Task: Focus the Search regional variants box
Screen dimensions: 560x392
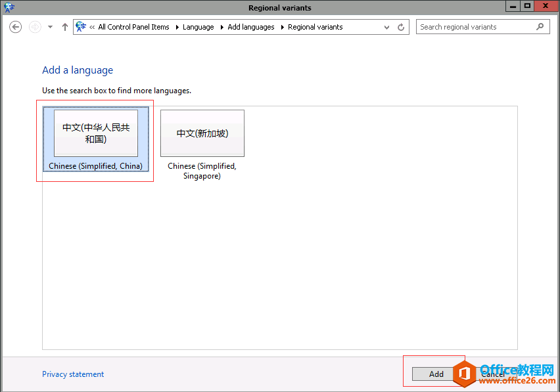Action: tap(483, 27)
